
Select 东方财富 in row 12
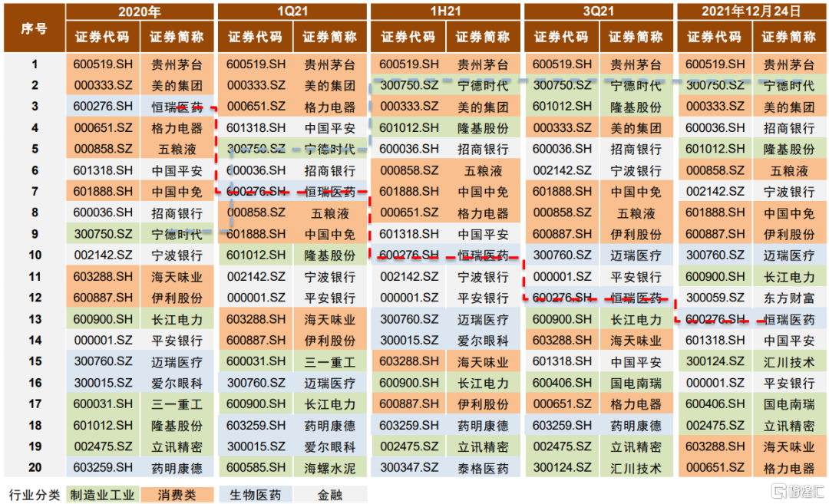pyautogui.click(x=789, y=298)
